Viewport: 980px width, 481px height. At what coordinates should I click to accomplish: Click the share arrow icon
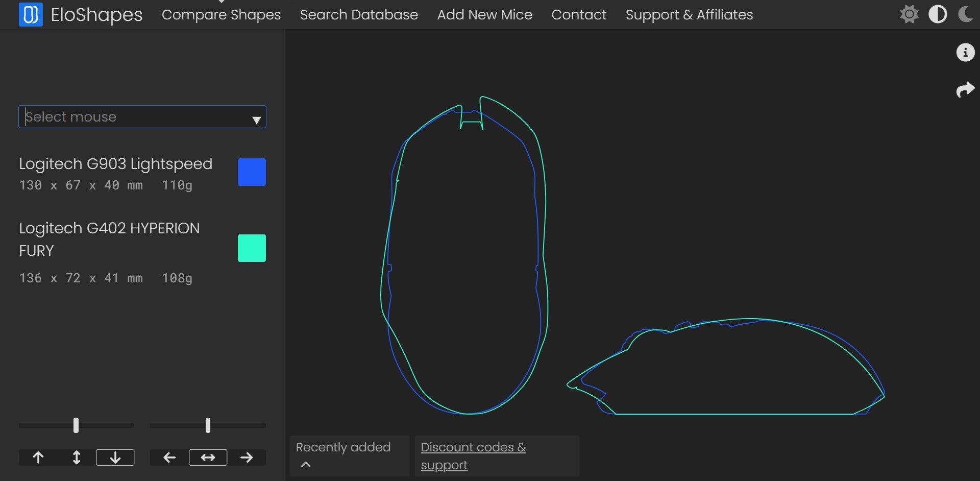click(x=965, y=90)
